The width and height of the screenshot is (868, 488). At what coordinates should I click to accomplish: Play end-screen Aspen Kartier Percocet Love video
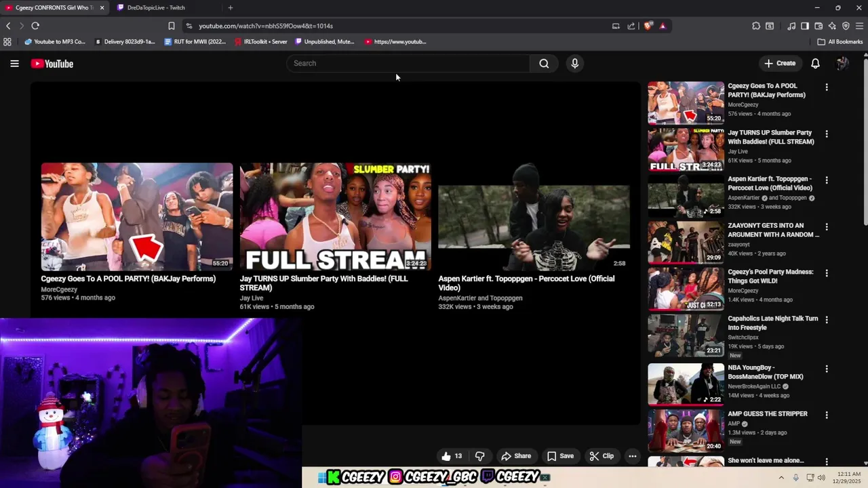click(534, 217)
